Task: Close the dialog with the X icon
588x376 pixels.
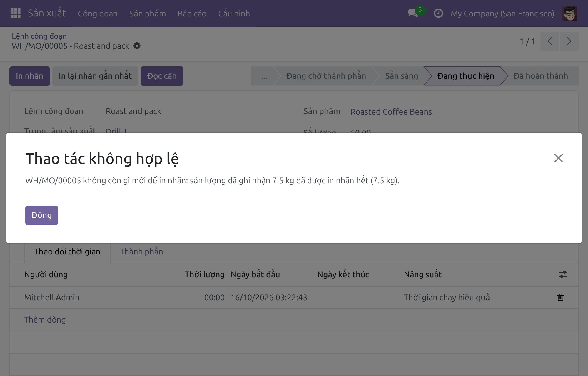Action: (x=558, y=158)
